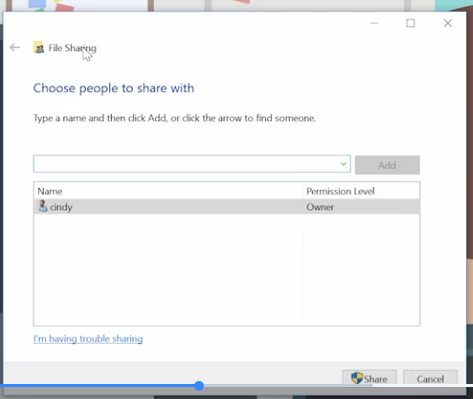This screenshot has width=473, height=399.
Task: Click the disabled Add button
Action: (x=387, y=165)
